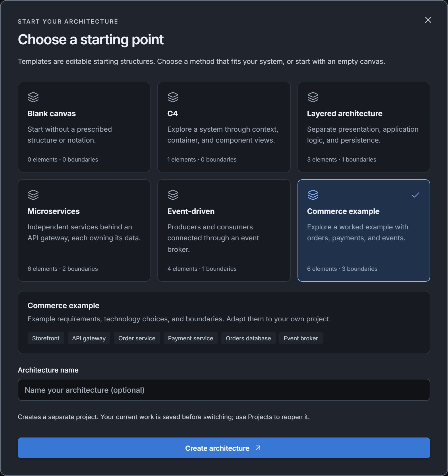Click the Orders database tag
The width and height of the screenshot is (448, 476).
(x=248, y=338)
